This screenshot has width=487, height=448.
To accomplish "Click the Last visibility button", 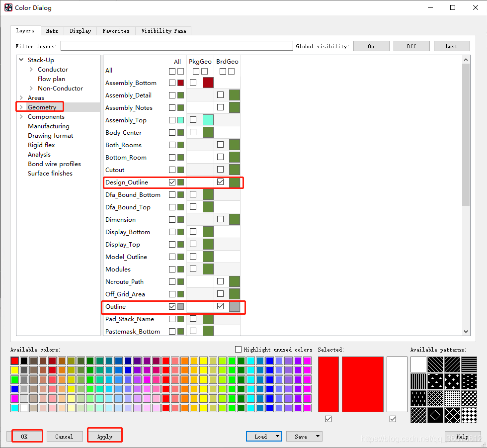I will pyautogui.click(x=452, y=46).
